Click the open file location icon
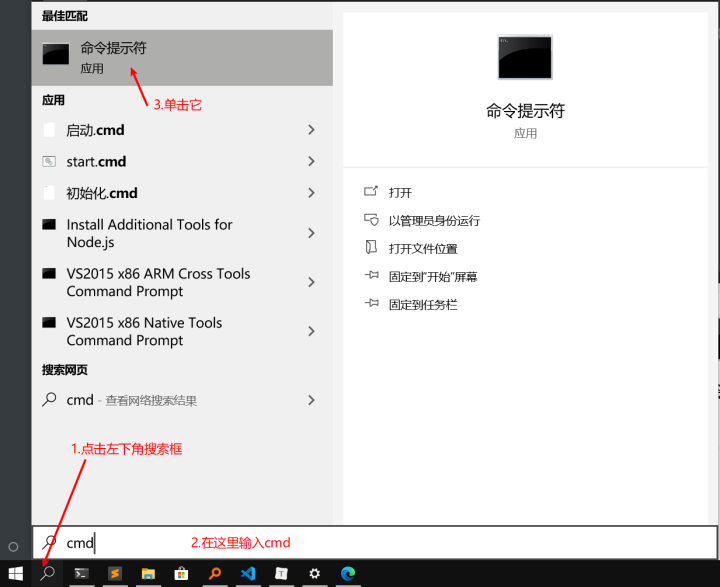720x587 pixels. 371,247
